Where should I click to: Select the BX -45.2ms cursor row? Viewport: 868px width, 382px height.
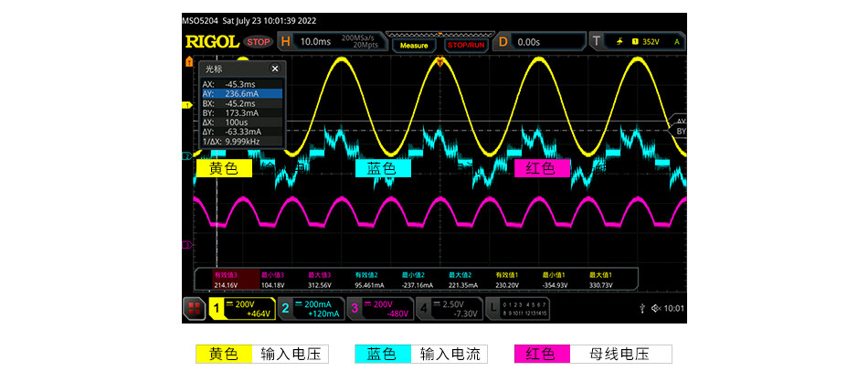(241, 102)
